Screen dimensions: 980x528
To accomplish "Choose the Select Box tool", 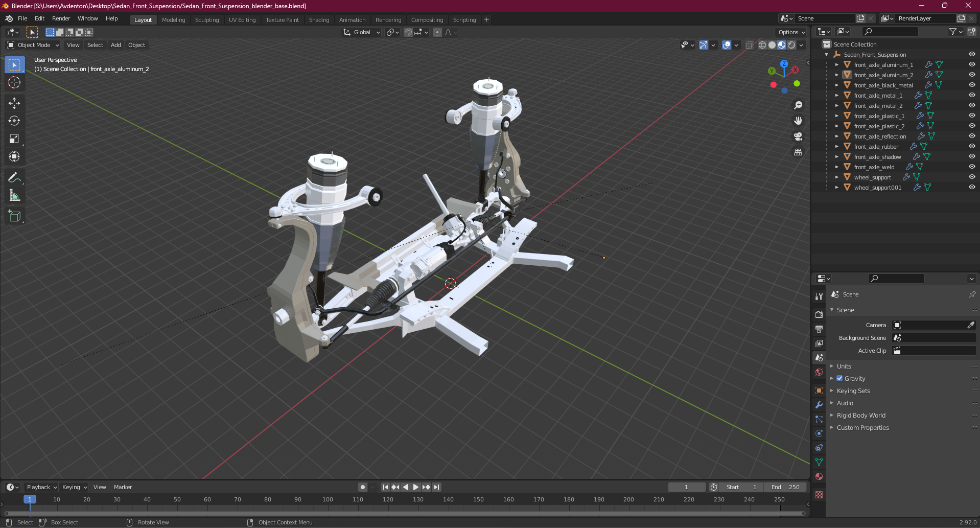I will (x=14, y=65).
